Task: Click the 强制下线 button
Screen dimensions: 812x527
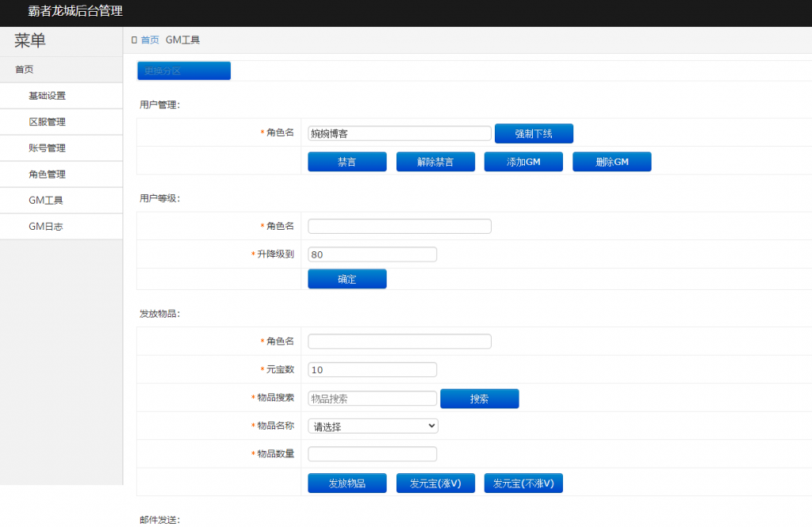Action: 533,133
